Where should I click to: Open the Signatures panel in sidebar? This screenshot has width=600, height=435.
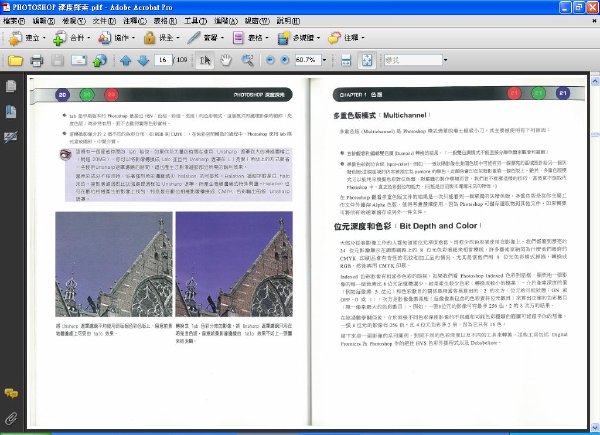(x=11, y=137)
